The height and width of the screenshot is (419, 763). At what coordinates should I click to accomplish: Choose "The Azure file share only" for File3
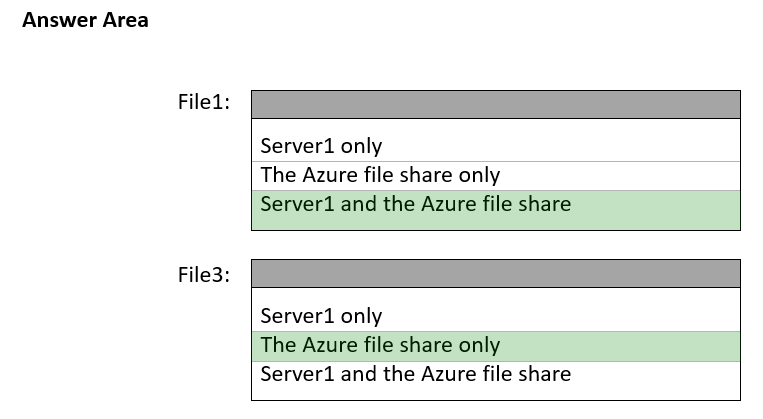click(x=380, y=346)
